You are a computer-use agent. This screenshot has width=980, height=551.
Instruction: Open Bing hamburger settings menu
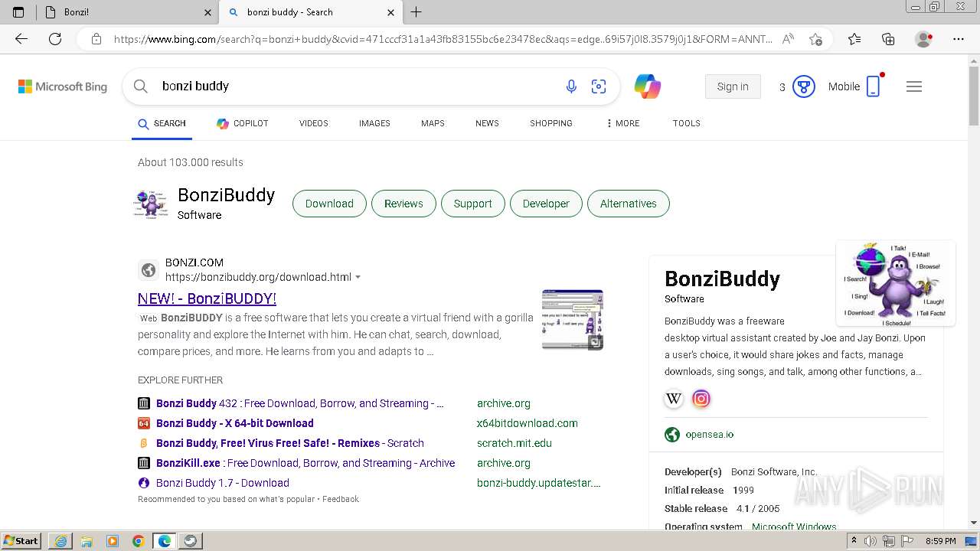[914, 86]
